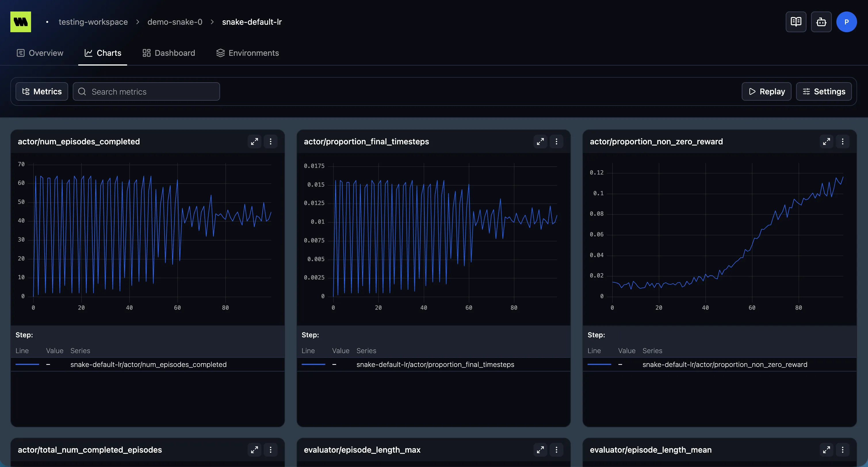Image resolution: width=868 pixels, height=467 pixels.
Task: Expand actor/proportion_non_zero_reward chart to fullscreen
Action: click(x=827, y=141)
